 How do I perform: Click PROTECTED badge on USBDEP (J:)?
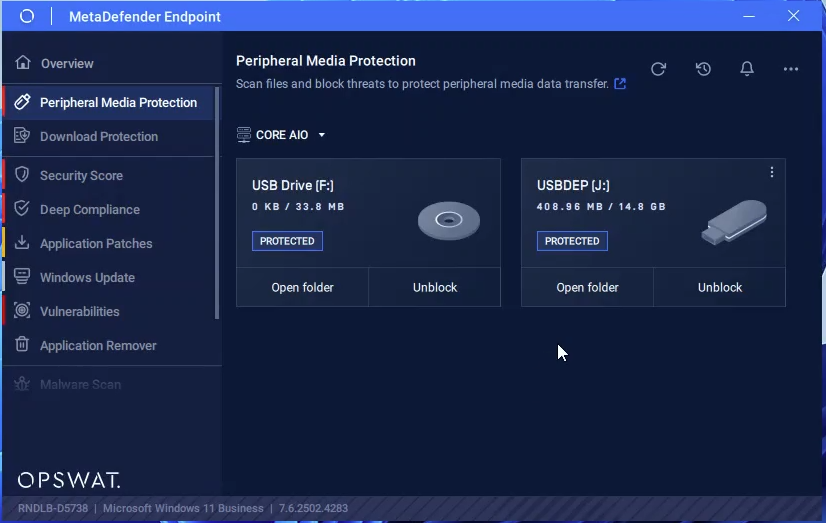click(x=572, y=241)
